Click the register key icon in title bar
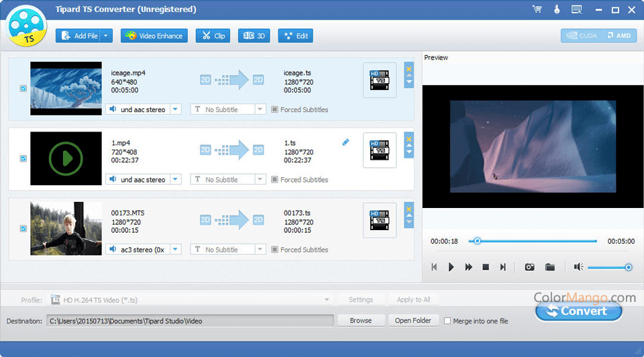 pos(557,9)
